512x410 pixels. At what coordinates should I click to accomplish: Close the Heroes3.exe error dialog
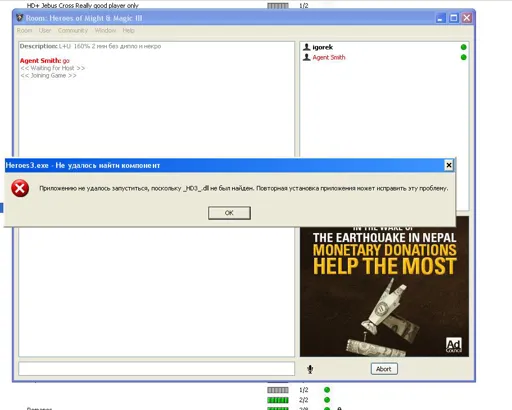coord(449,165)
